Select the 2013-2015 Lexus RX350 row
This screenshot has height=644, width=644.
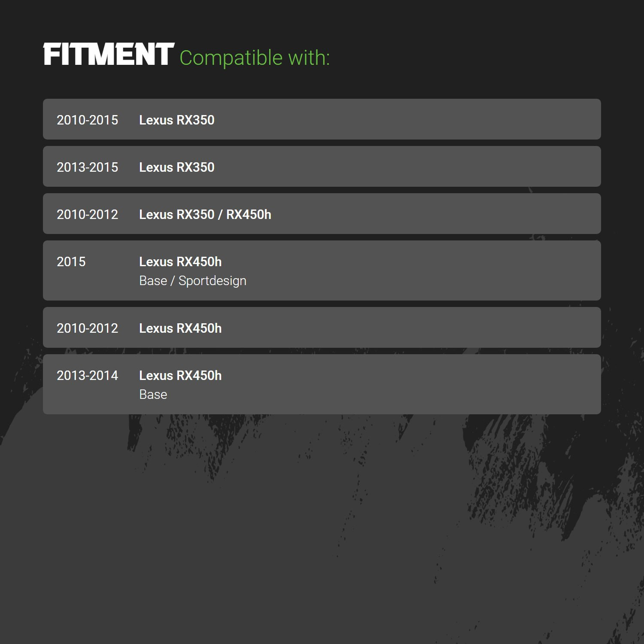(322, 166)
